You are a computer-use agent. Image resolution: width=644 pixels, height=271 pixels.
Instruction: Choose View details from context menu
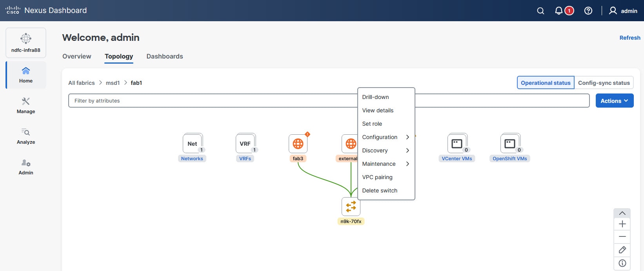click(x=386, y=110)
